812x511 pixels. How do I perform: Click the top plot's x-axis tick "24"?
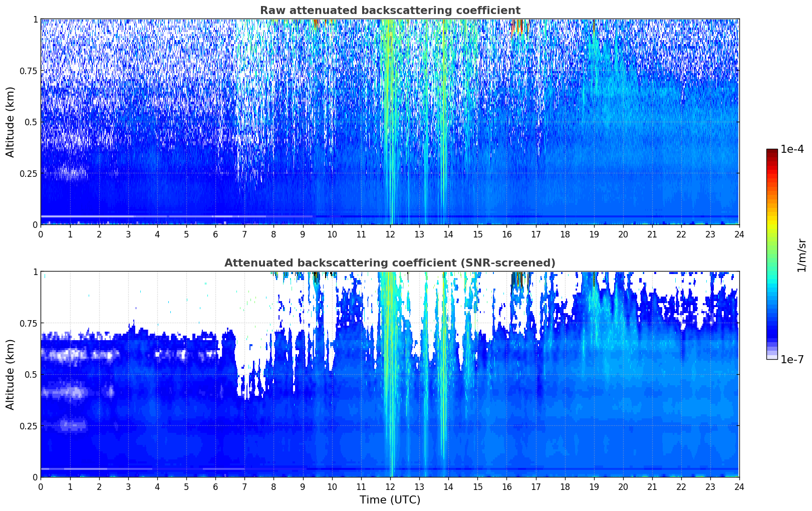[739, 234]
